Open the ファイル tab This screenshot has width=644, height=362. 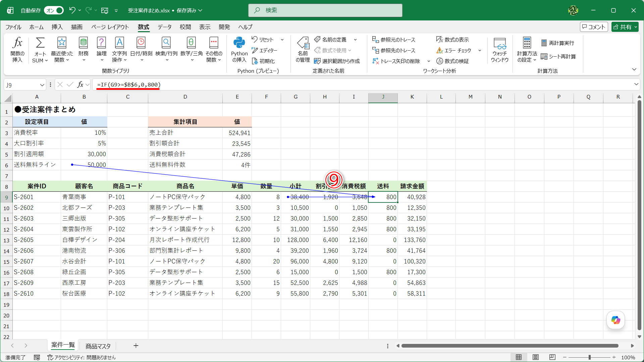pos(13,27)
